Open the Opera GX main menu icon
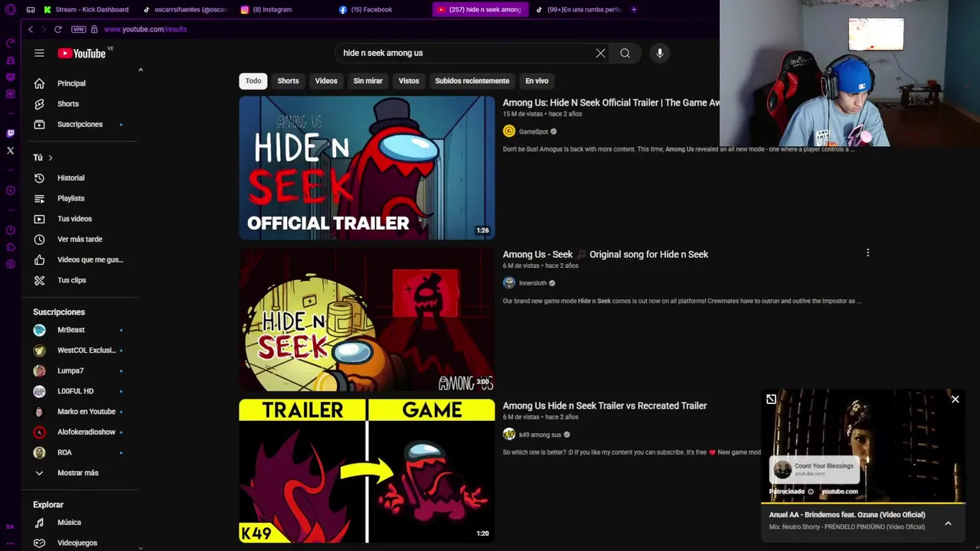This screenshot has height=551, width=980. coord(10,9)
